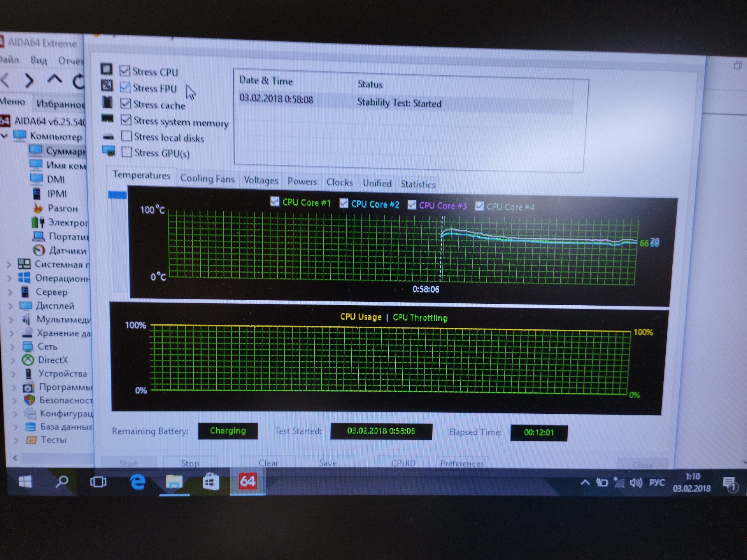Expand the Хранение данных tree node

[x=12, y=333]
